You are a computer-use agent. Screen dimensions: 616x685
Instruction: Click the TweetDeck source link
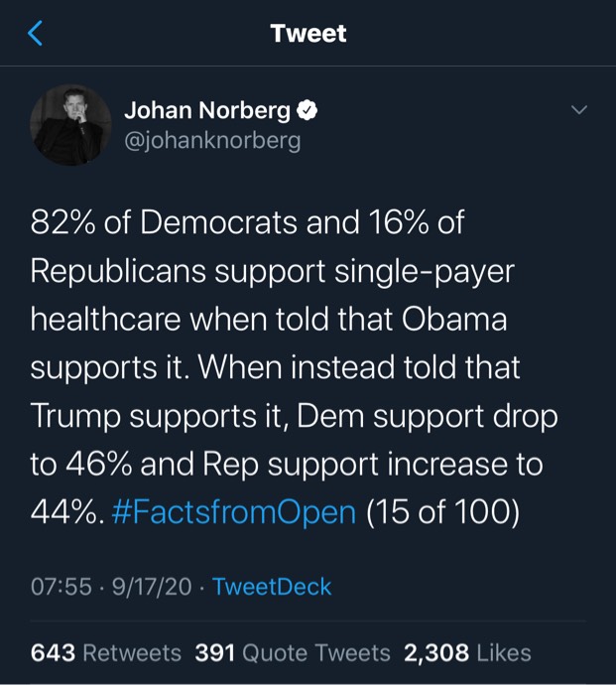coord(272,587)
